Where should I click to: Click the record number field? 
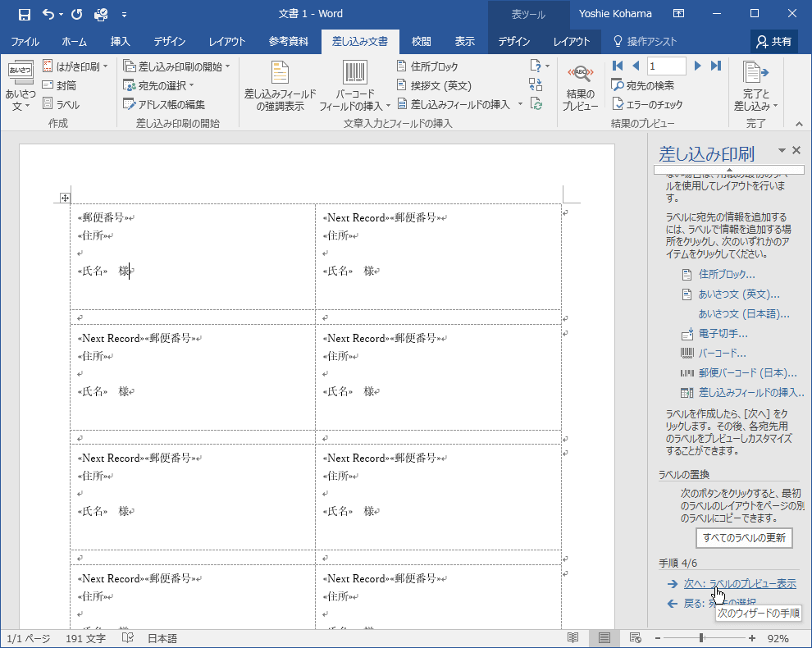click(666, 66)
